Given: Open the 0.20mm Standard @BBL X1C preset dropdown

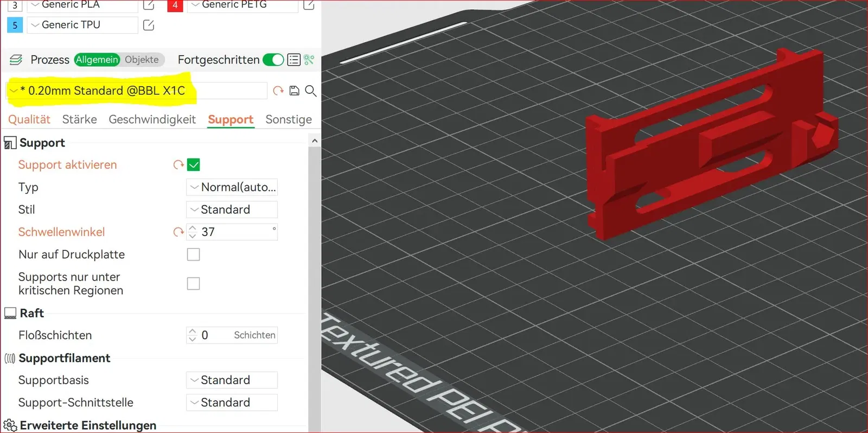Looking at the screenshot, I should coord(137,91).
